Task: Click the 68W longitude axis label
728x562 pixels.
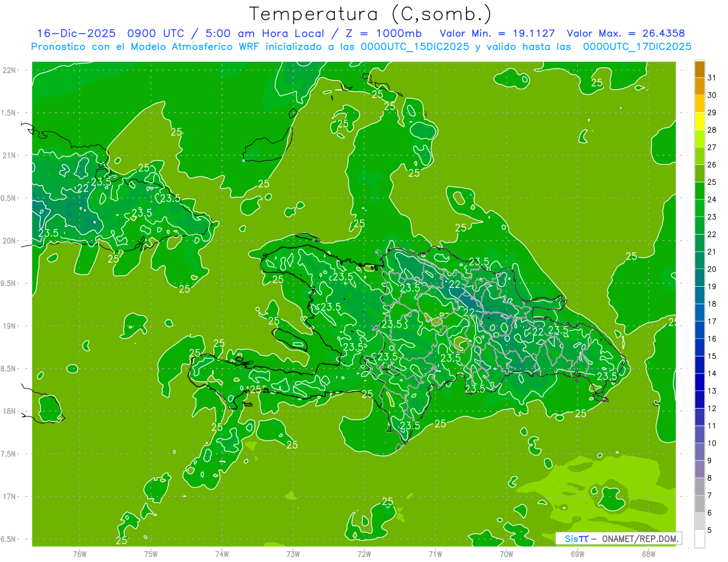Action: [x=649, y=554]
